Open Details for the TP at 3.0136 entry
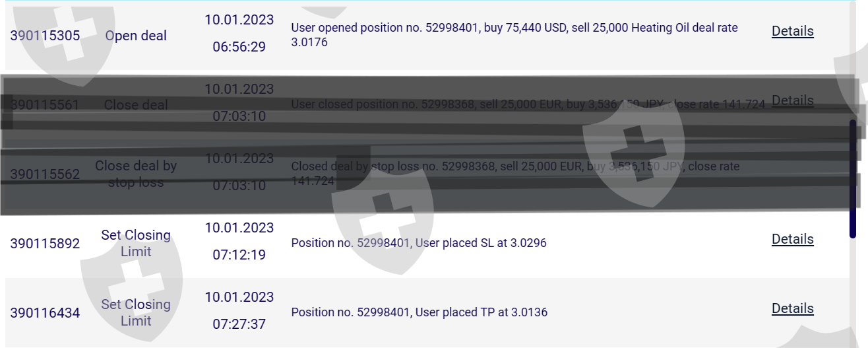The width and height of the screenshot is (868, 348). tap(792, 308)
